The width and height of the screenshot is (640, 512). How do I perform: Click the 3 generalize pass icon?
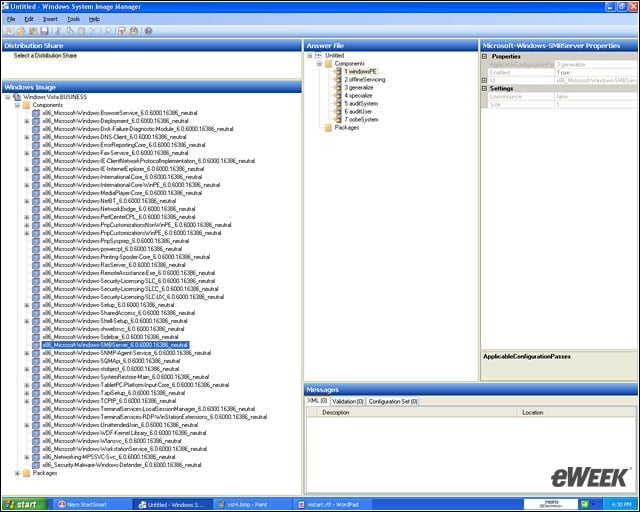pos(338,87)
